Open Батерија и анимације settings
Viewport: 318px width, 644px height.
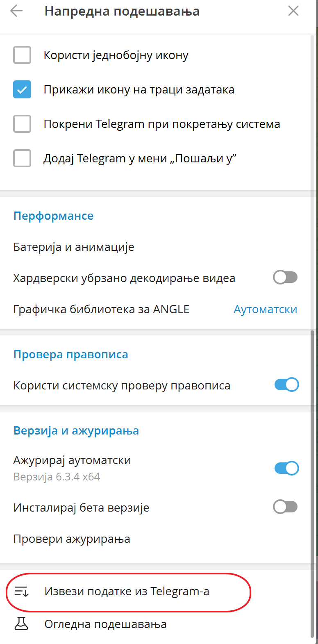(x=74, y=247)
